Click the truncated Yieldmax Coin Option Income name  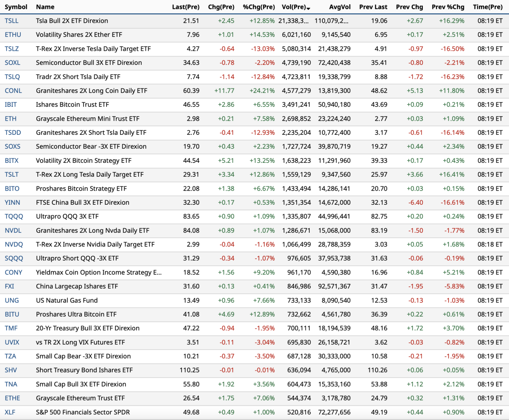[98, 273]
